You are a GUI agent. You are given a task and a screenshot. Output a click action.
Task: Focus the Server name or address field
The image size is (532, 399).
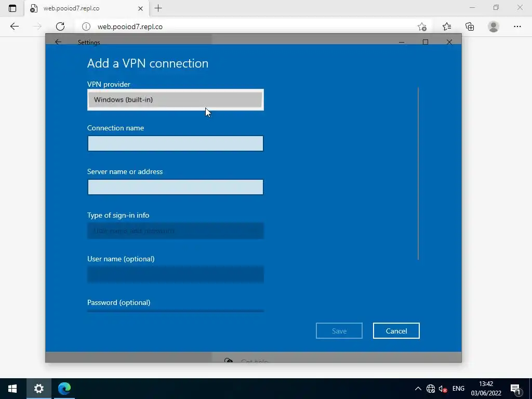pos(176,187)
